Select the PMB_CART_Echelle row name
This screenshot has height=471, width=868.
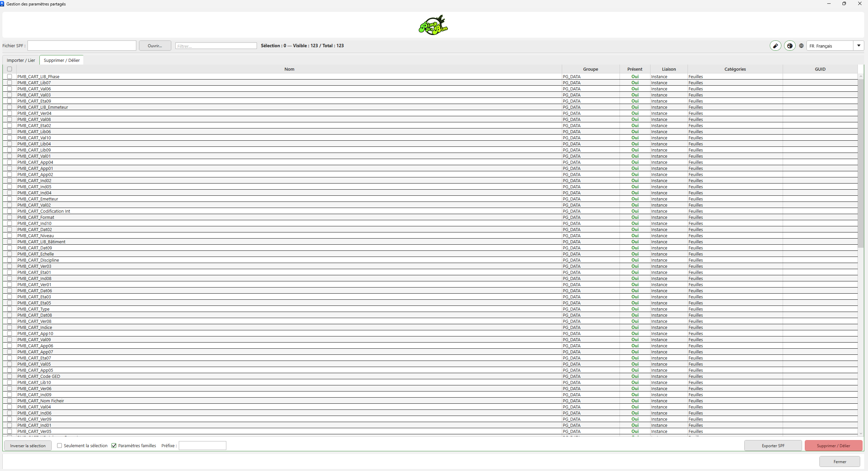(x=35, y=254)
